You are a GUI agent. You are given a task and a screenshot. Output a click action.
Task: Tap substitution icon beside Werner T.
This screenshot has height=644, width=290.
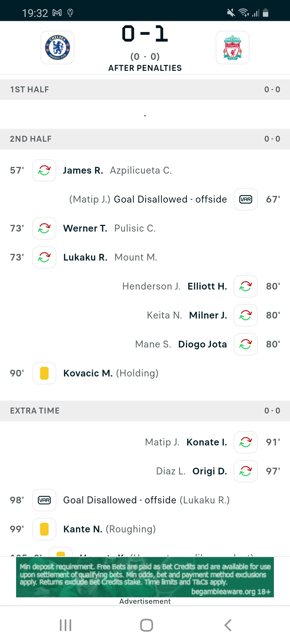pyautogui.click(x=44, y=228)
